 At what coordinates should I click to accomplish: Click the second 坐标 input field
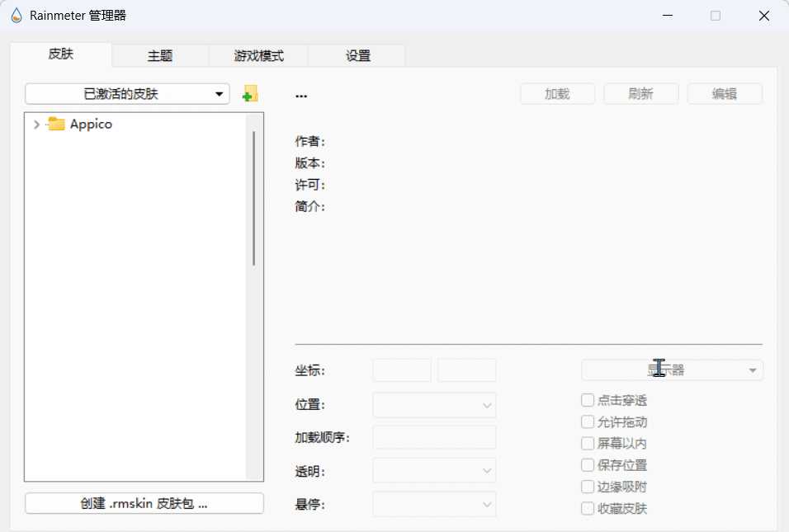467,370
